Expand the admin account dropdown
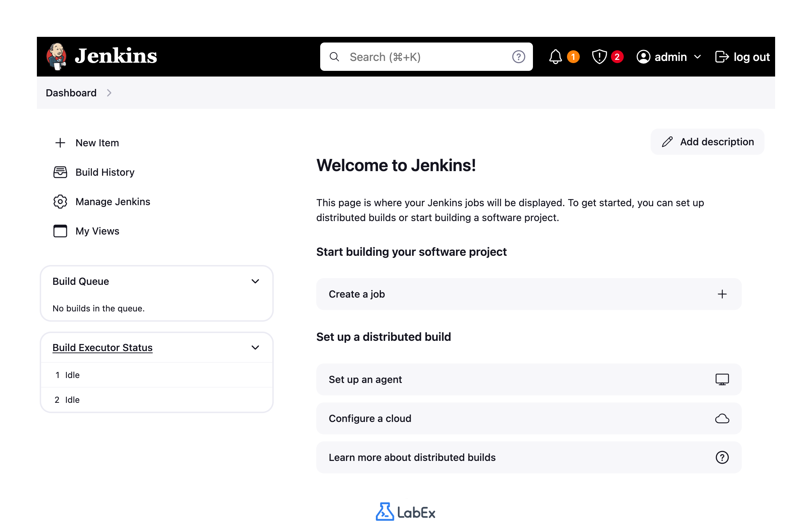Screen dimensions: 812x530 pyautogui.click(x=697, y=57)
